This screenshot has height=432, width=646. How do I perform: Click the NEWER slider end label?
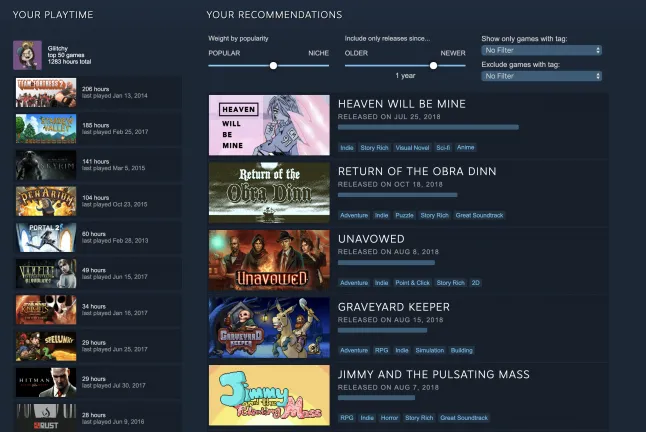tap(453, 53)
